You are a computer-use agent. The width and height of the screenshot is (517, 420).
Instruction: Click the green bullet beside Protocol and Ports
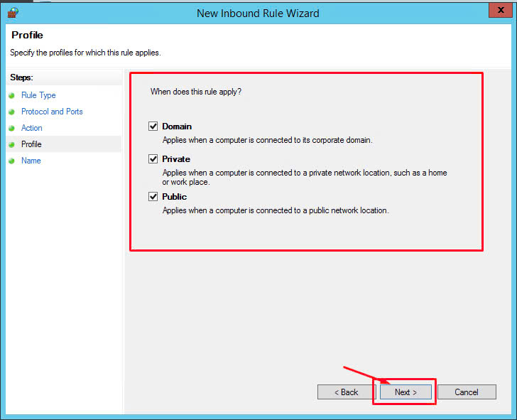click(x=12, y=112)
